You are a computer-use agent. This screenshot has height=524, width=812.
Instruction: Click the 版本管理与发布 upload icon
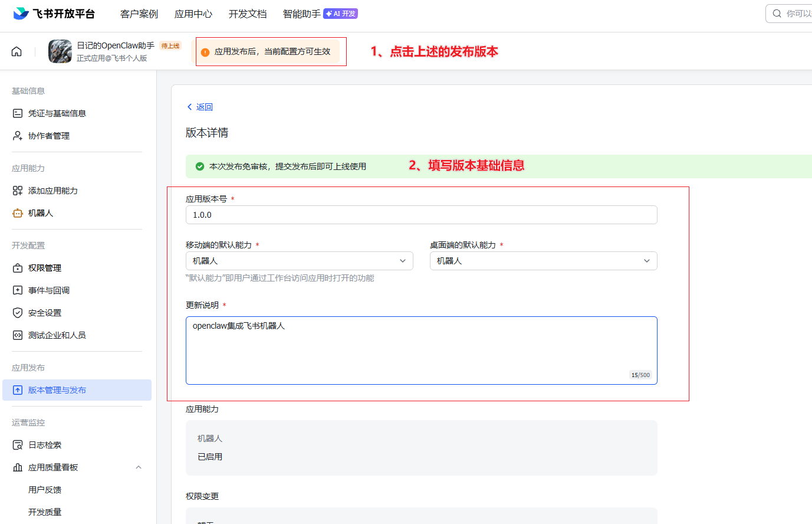coord(18,390)
